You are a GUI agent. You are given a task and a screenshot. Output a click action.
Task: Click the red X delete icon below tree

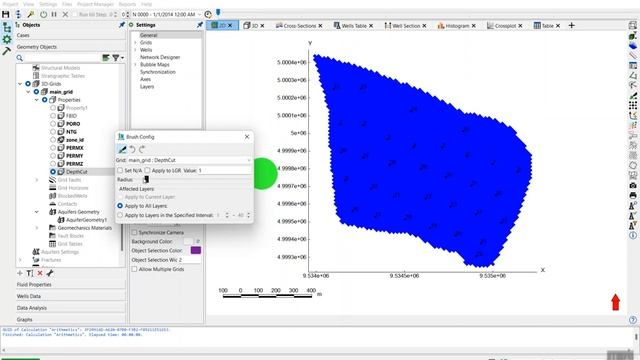point(40,273)
